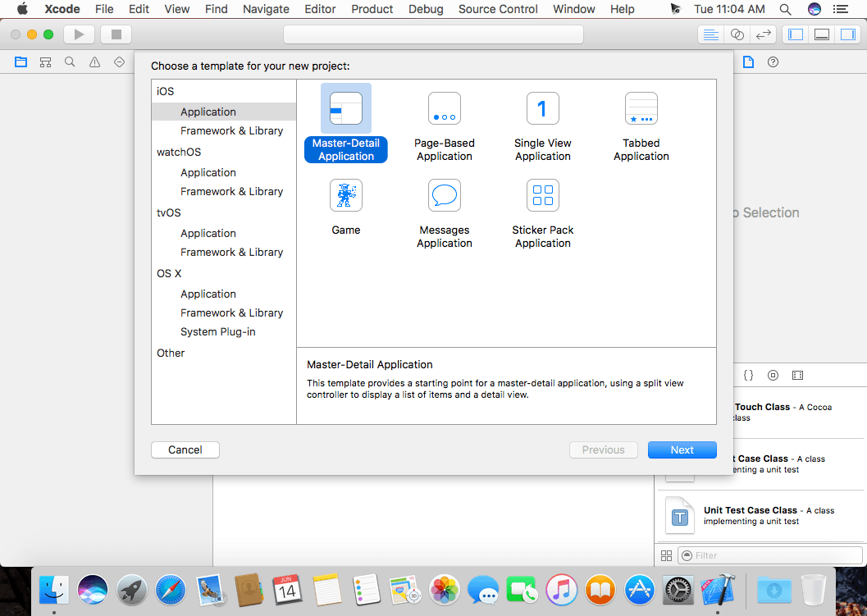The width and height of the screenshot is (867, 616).
Task: Open the Test navigator diamond icon
Action: click(x=119, y=62)
